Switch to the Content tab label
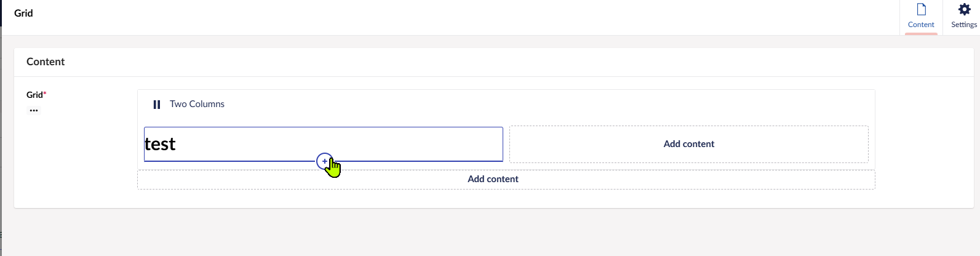This screenshot has height=256, width=980. click(921, 25)
